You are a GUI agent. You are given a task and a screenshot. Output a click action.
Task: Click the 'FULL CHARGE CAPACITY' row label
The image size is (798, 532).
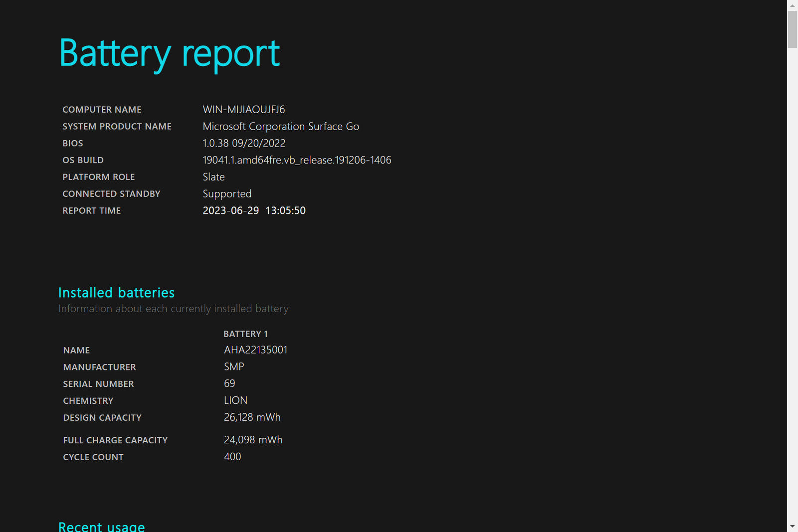(x=115, y=441)
